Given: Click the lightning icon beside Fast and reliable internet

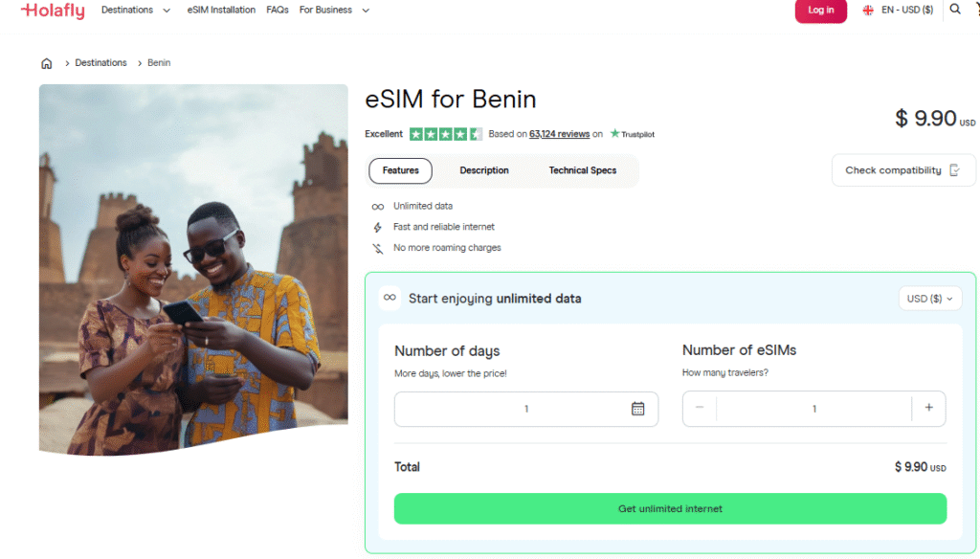Looking at the screenshot, I should (379, 227).
